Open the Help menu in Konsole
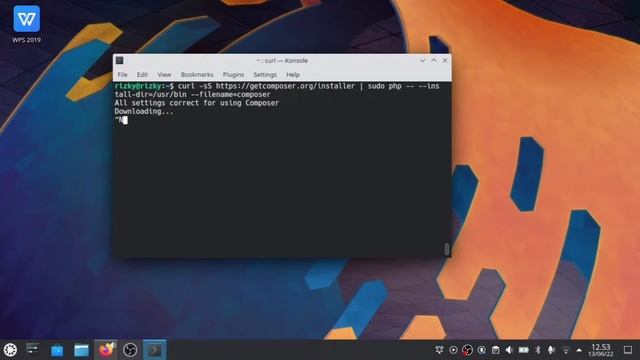Image resolution: width=640 pixels, height=360 pixels. coord(293,75)
